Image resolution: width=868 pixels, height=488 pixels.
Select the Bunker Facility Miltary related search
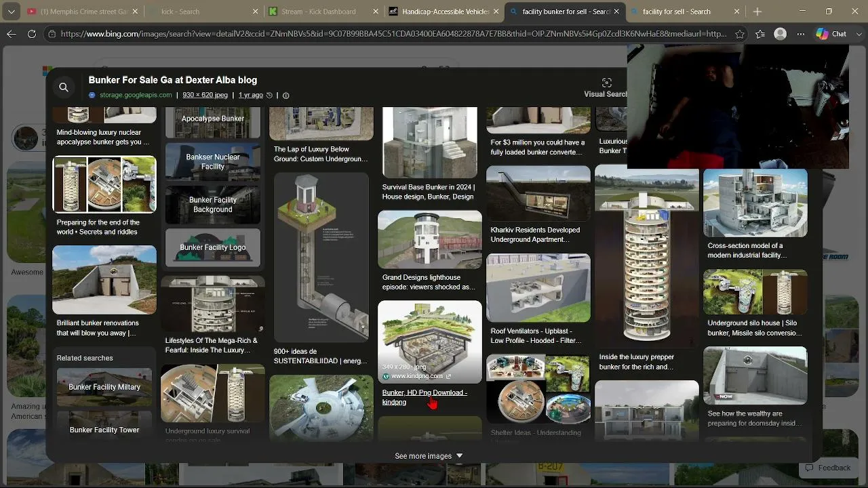[104, 387]
